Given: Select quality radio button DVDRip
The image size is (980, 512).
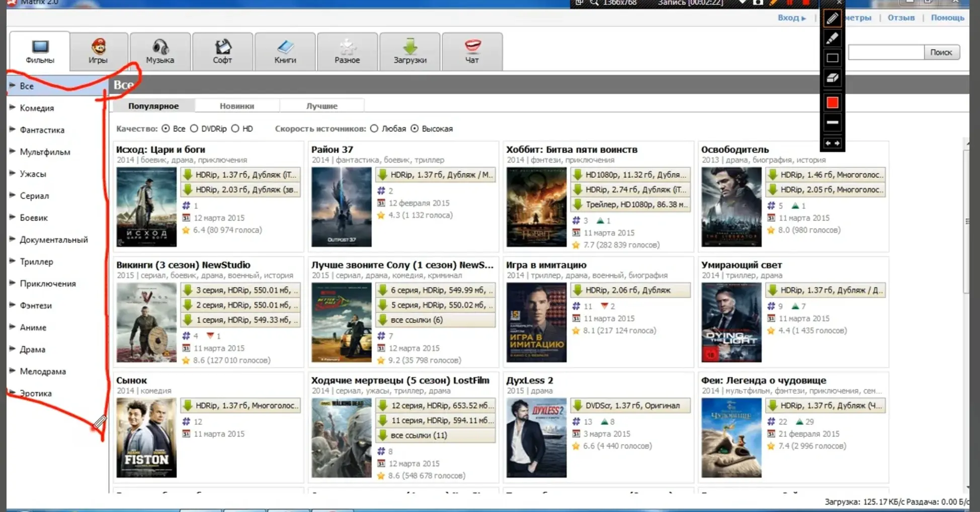Looking at the screenshot, I should click(x=194, y=129).
